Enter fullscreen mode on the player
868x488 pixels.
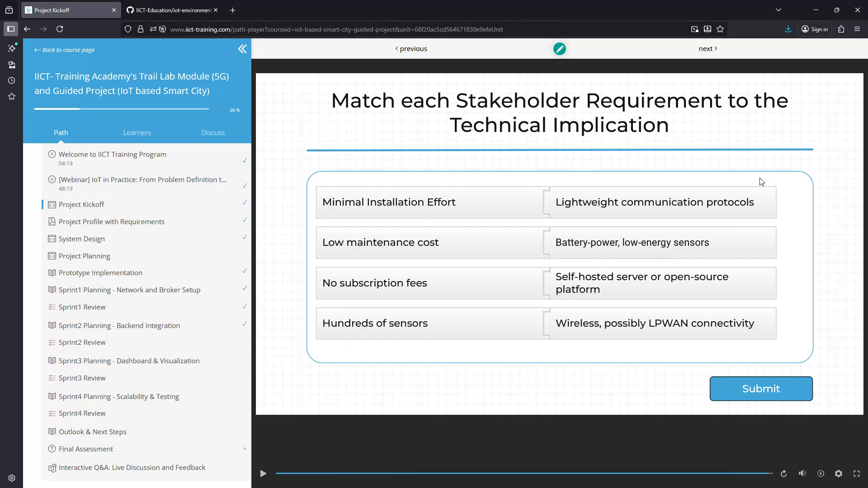click(x=857, y=474)
